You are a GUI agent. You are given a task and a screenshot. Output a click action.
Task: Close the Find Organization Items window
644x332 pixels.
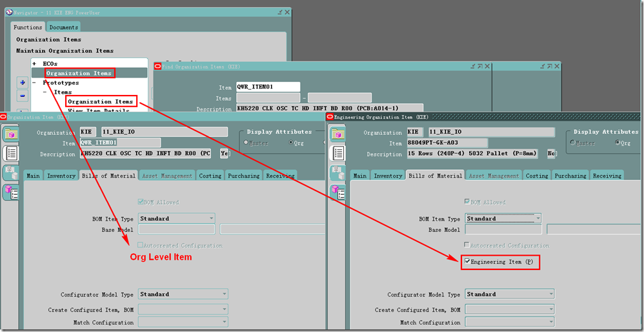tap(487, 66)
